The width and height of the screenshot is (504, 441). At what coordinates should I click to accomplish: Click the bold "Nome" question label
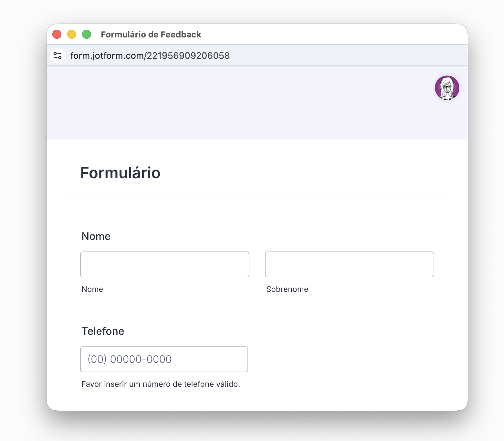96,236
